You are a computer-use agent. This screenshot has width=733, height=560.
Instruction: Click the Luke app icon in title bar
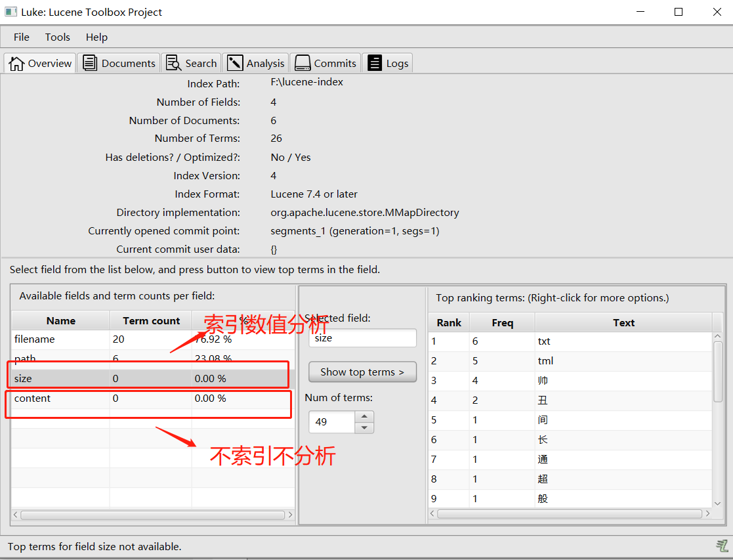point(10,12)
